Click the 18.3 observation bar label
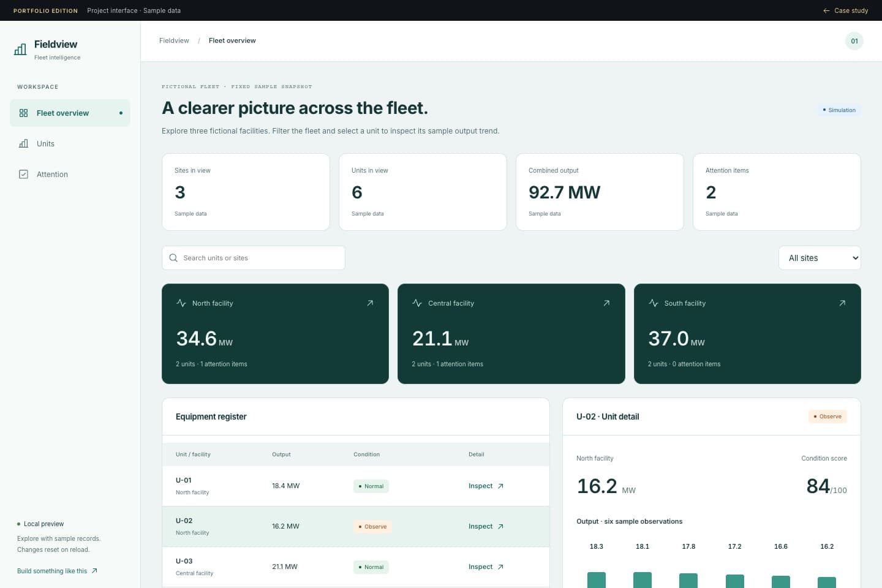882x588 pixels. (597, 546)
